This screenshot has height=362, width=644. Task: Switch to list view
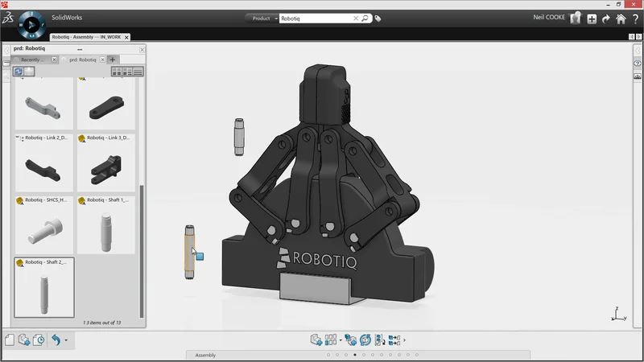coord(138,72)
